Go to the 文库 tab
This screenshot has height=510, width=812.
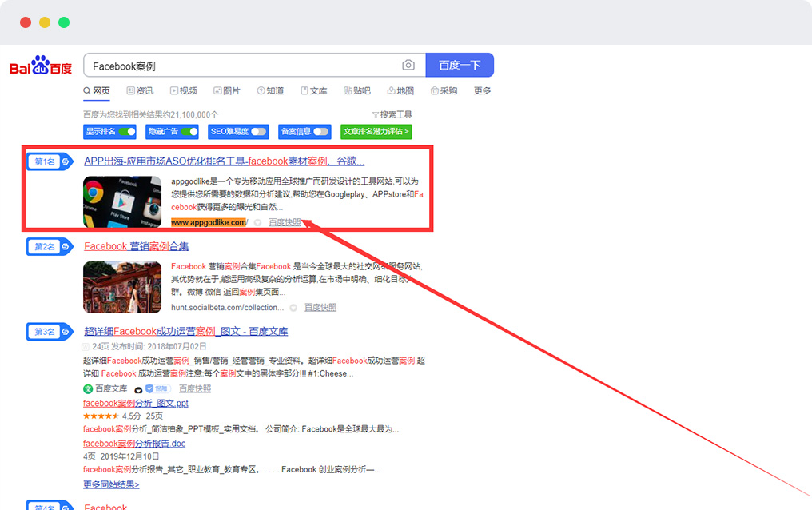coord(314,90)
